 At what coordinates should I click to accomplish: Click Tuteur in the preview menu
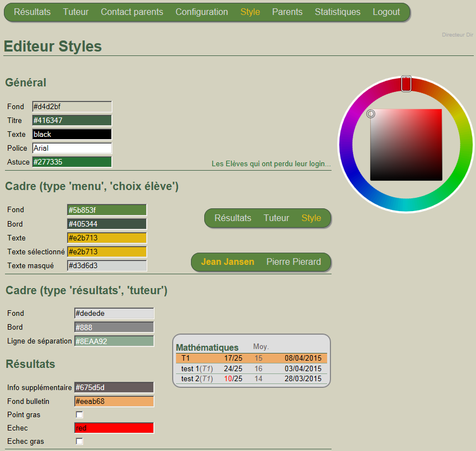[x=276, y=218]
